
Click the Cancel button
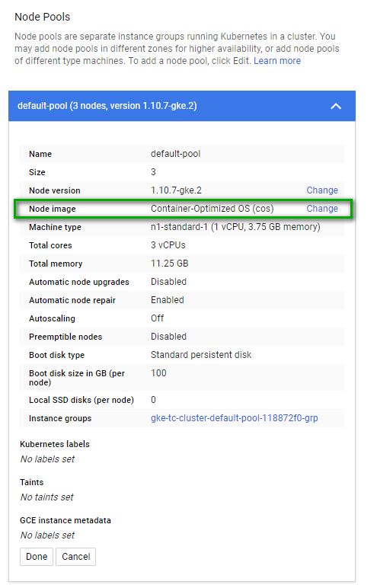pos(75,557)
